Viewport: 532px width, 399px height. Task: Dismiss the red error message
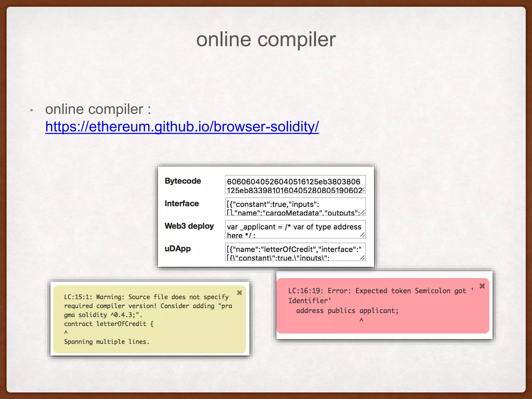point(482,286)
